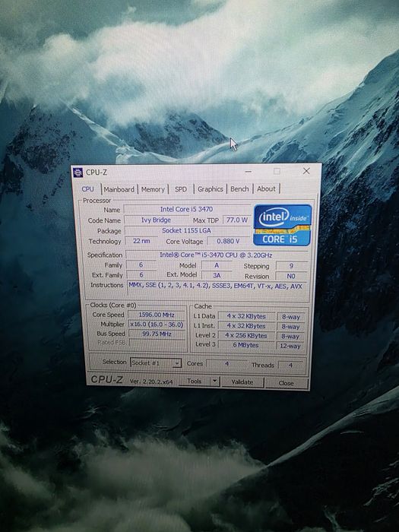
Task: Click the Ver. 2.20.2.x64 version text
Action: coord(151,382)
